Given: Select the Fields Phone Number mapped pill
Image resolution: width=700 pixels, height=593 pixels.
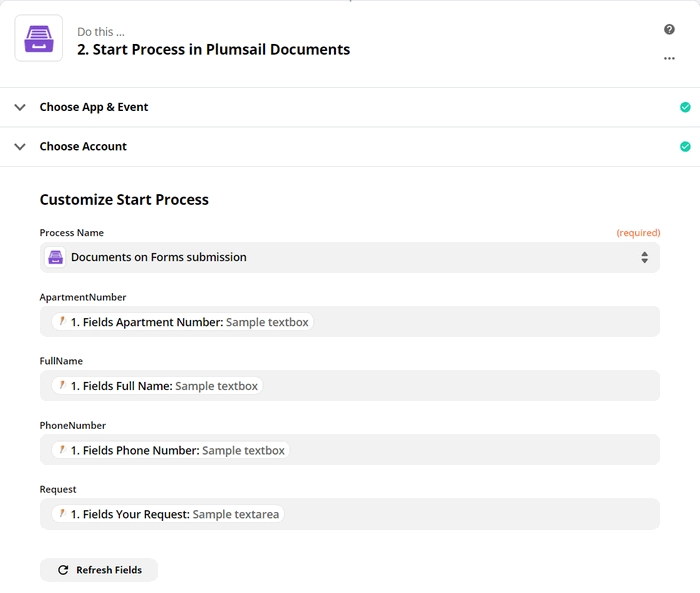Looking at the screenshot, I should [171, 450].
